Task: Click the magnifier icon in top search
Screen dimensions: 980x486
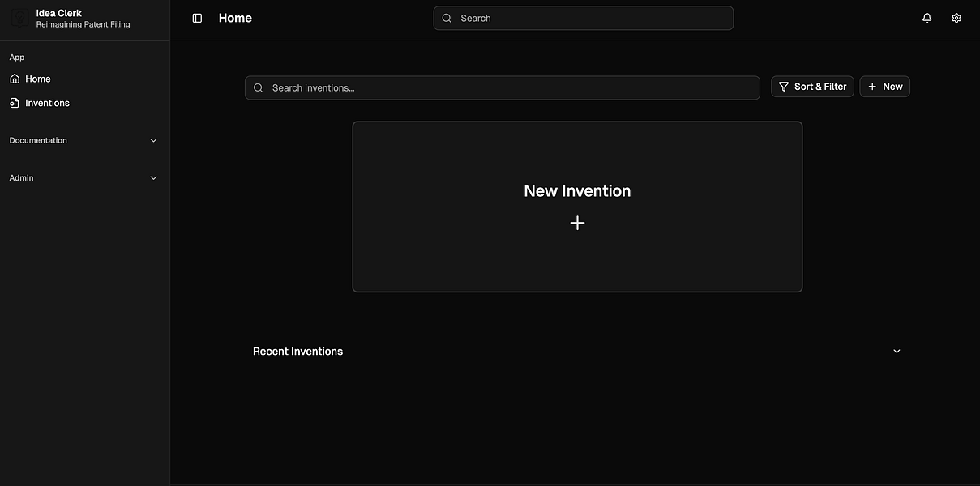Action: click(x=447, y=18)
